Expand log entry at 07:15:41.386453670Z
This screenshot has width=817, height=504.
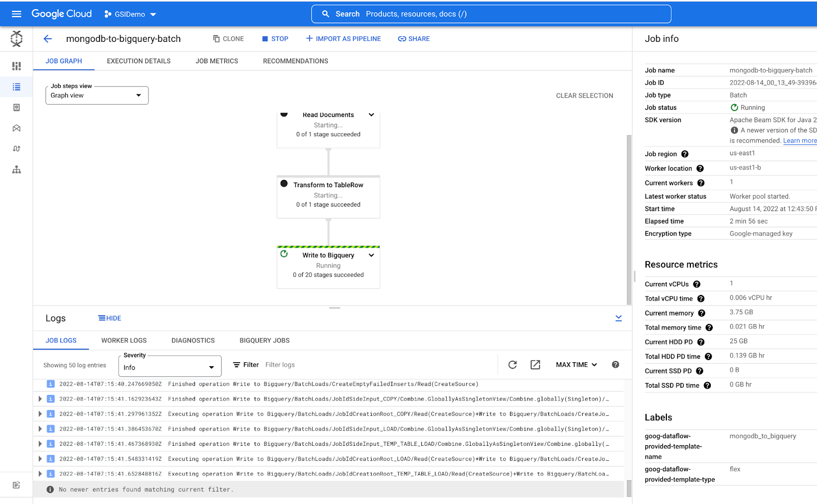tap(40, 429)
